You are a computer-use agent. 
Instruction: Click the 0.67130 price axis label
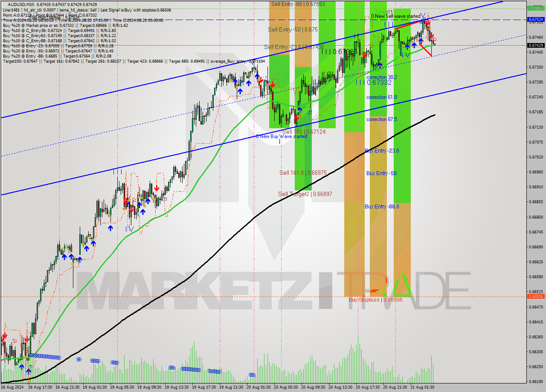(536, 127)
